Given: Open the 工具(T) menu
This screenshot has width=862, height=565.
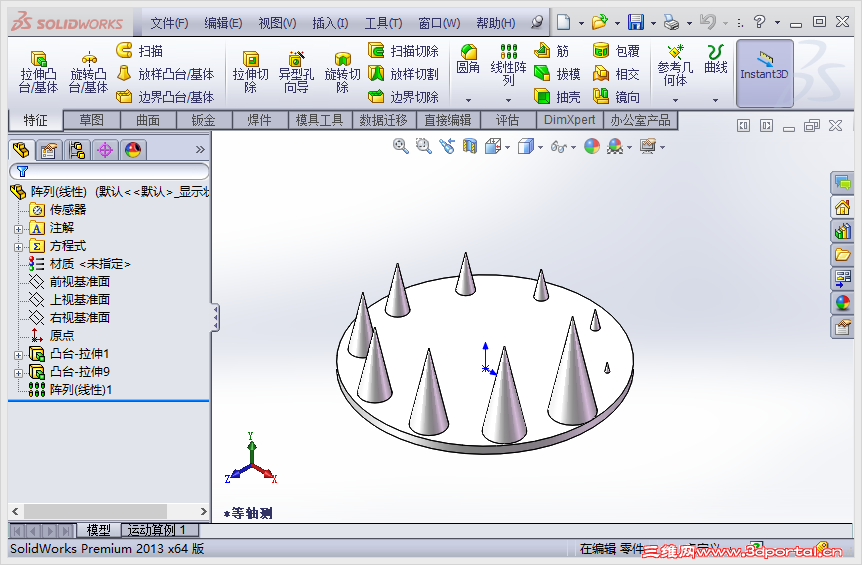Looking at the screenshot, I should (383, 23).
